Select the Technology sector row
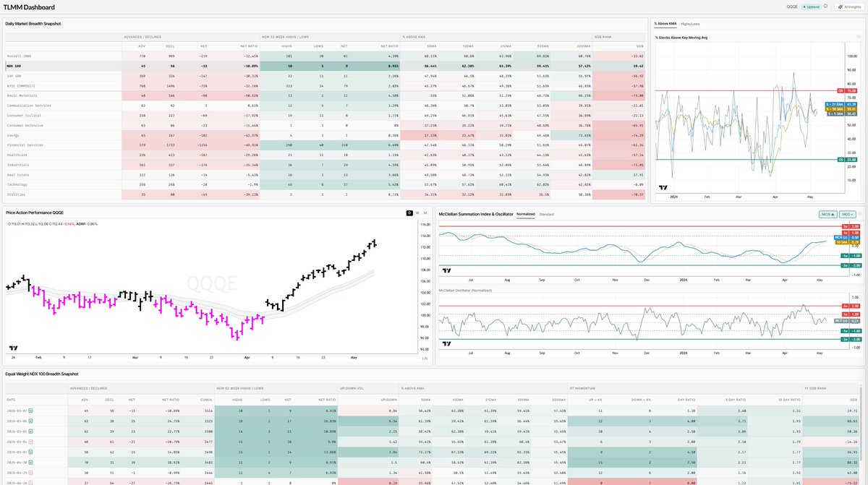868x485 pixels. click(325, 185)
